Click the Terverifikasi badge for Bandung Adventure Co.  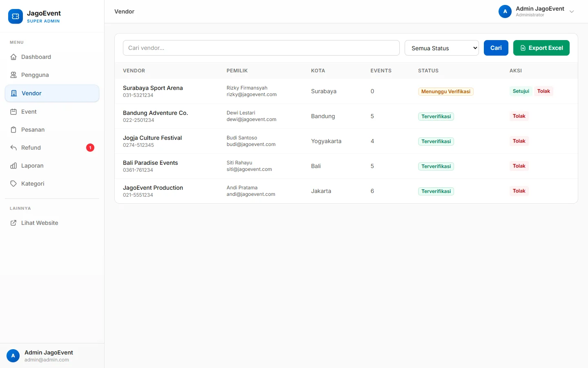coord(436,117)
